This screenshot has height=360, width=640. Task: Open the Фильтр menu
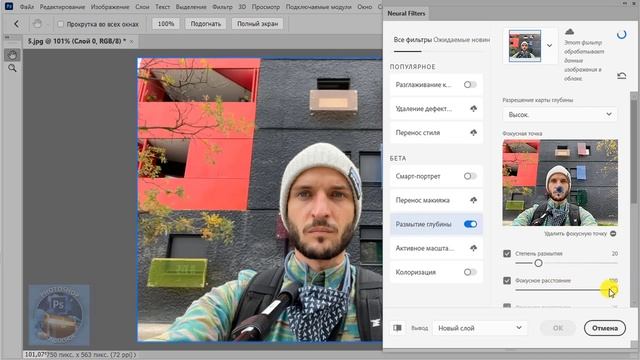tap(222, 7)
